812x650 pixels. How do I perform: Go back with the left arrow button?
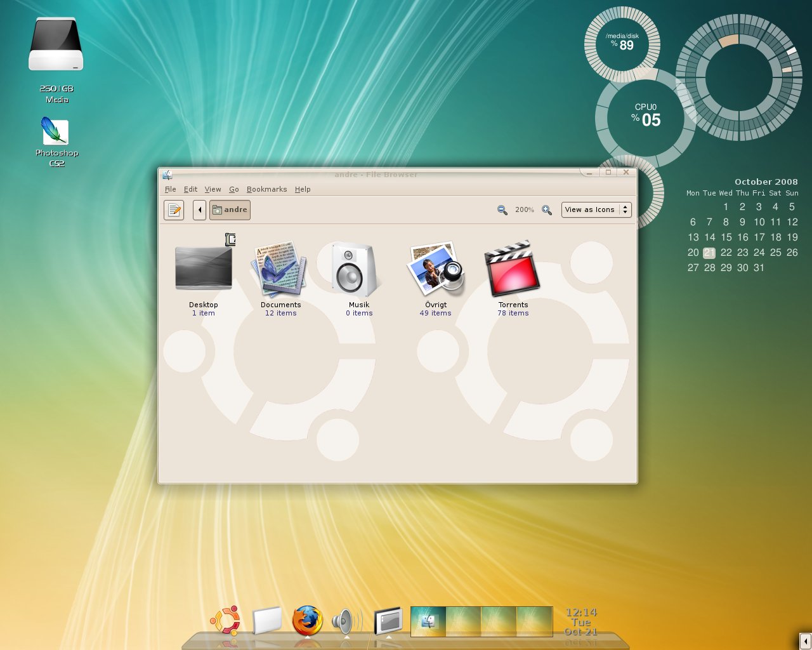(x=199, y=209)
